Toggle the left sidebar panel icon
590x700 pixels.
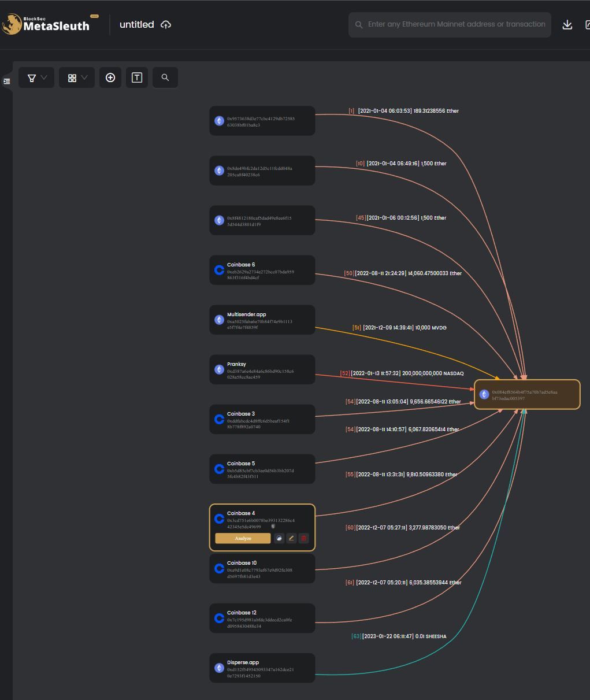click(7, 82)
